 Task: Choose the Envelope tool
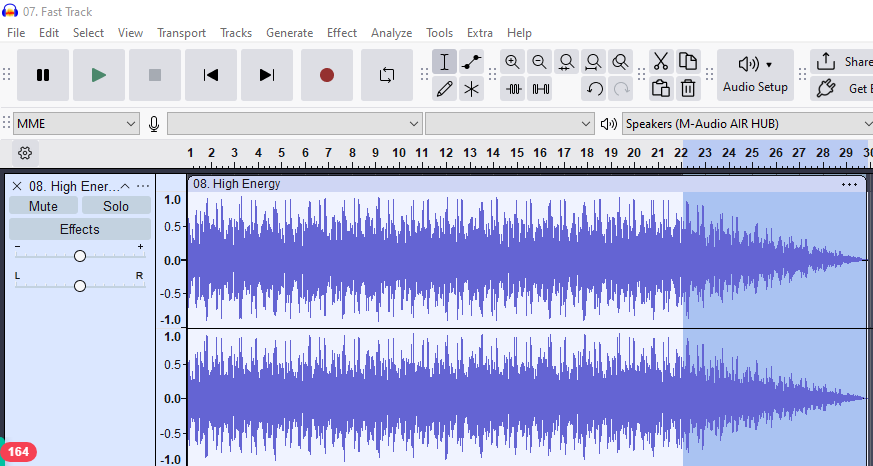click(x=472, y=62)
